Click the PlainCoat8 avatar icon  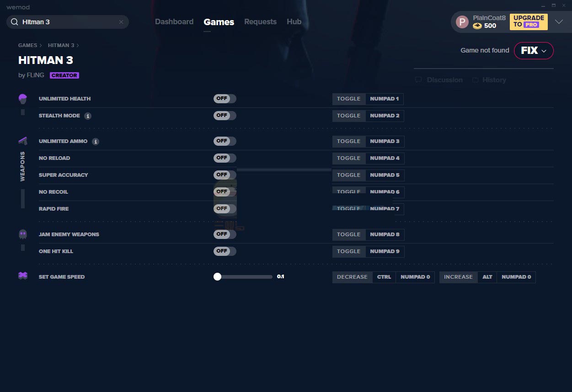[462, 22]
